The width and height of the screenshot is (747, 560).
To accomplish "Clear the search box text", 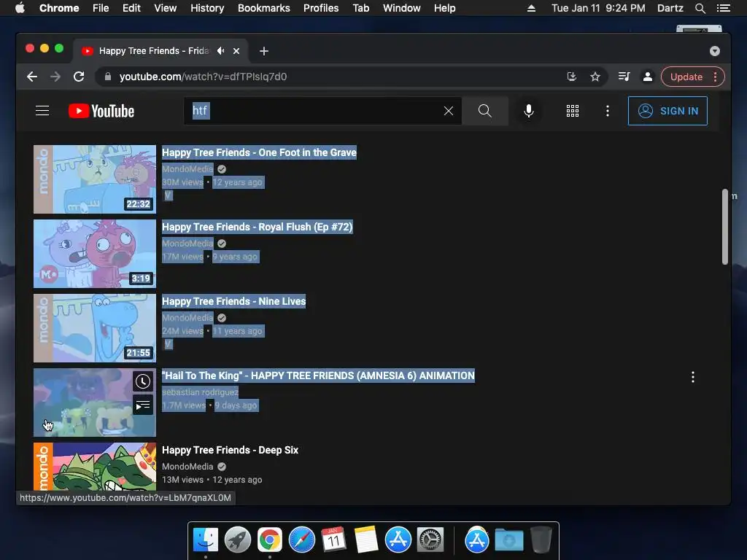I will point(449,111).
